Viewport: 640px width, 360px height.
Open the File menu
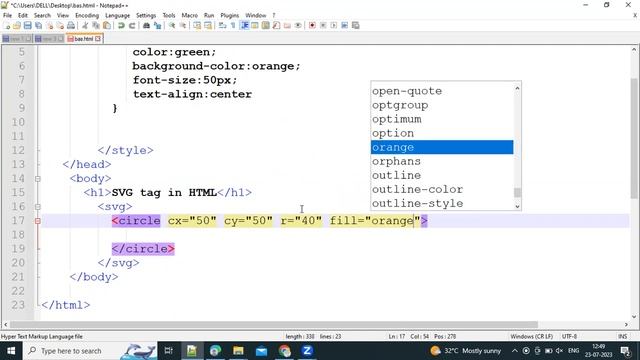[7, 16]
